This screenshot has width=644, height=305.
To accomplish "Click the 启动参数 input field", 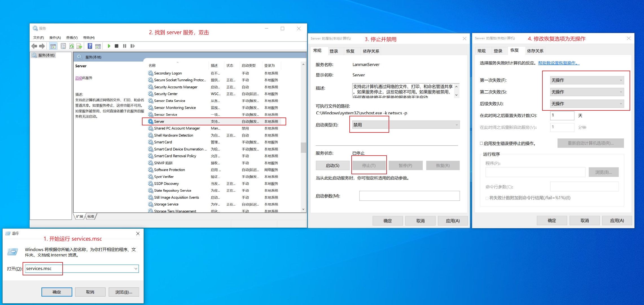I will click(x=409, y=196).
